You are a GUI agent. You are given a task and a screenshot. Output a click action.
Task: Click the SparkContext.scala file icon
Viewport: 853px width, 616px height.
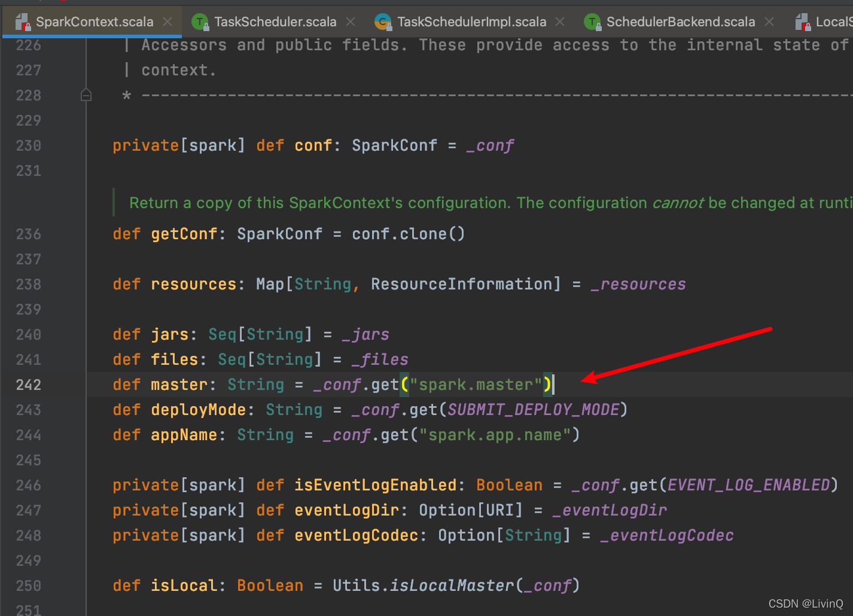click(23, 23)
